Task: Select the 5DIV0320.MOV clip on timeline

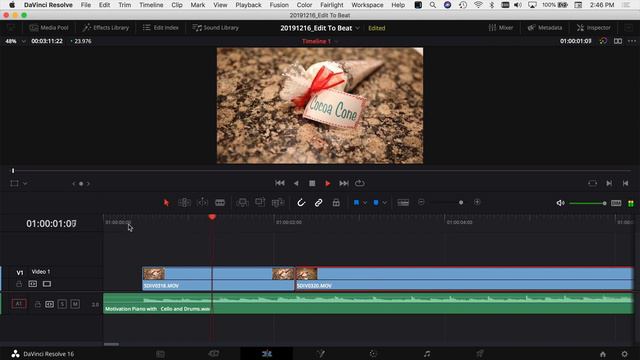Action: (x=464, y=279)
